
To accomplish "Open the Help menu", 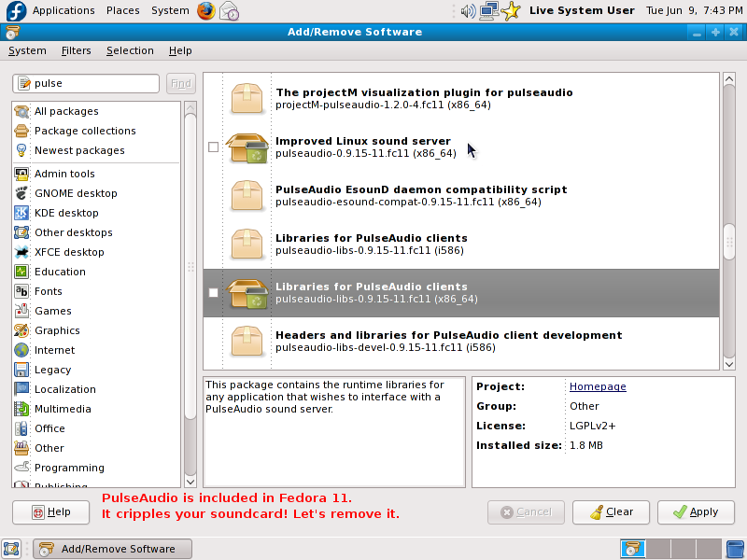I will 180,50.
